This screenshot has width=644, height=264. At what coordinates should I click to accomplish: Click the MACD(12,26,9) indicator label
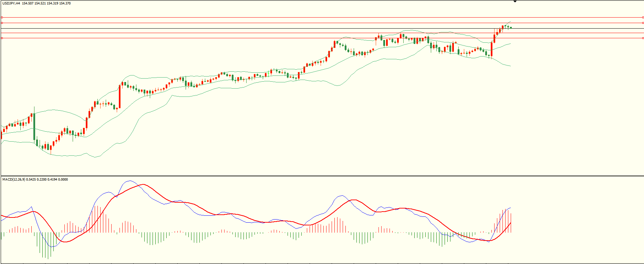click(x=14, y=180)
